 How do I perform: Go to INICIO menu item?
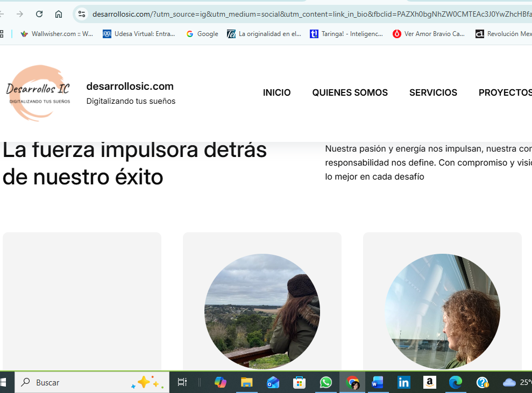click(x=276, y=92)
